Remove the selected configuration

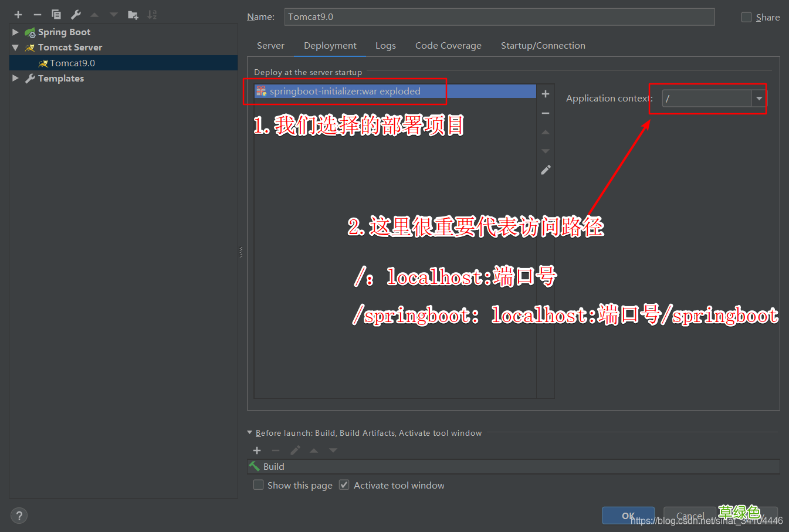[x=36, y=14]
